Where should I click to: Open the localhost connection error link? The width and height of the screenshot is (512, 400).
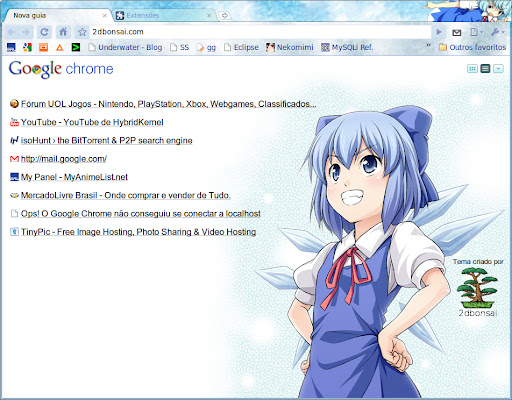click(x=140, y=214)
